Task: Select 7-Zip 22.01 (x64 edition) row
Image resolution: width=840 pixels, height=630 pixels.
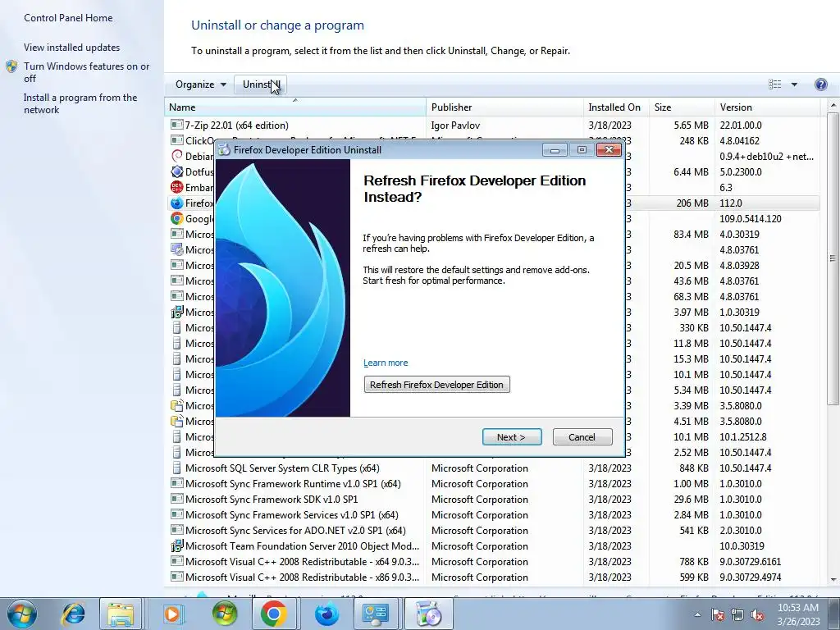Action: [x=492, y=125]
